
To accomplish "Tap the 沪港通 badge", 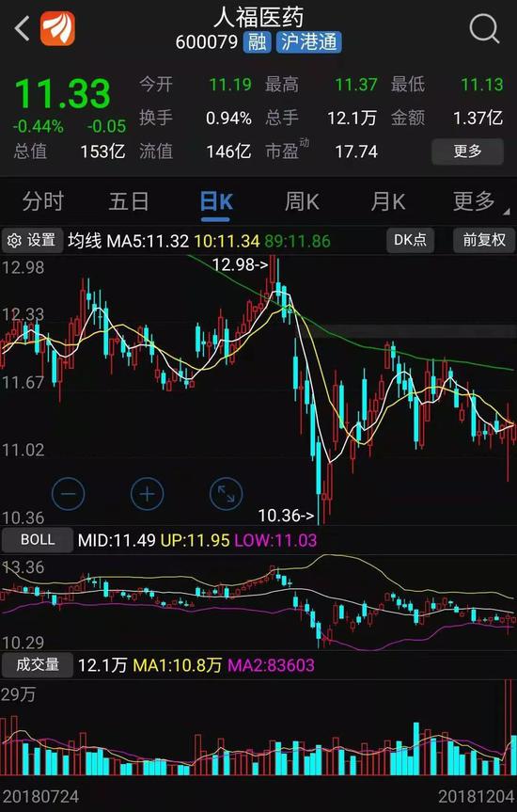I will (309, 42).
